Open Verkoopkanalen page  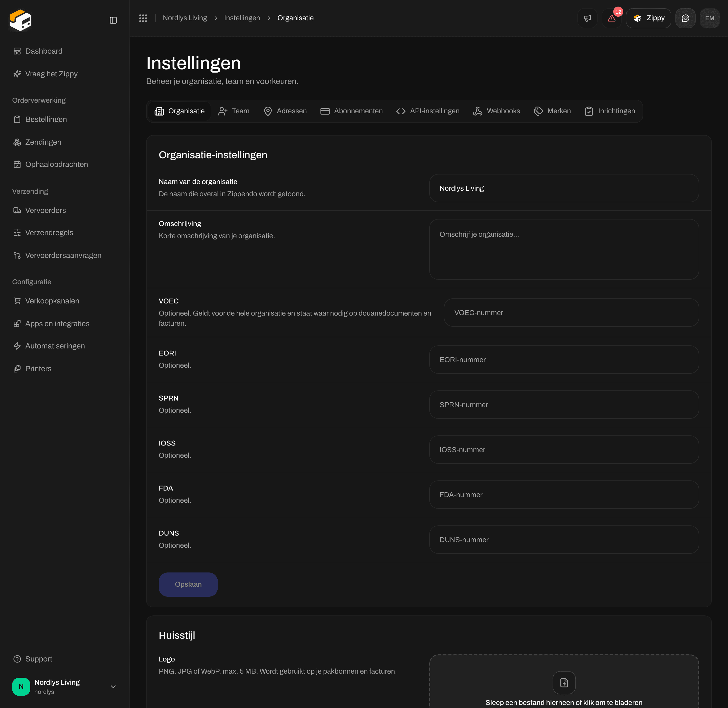(x=65, y=301)
